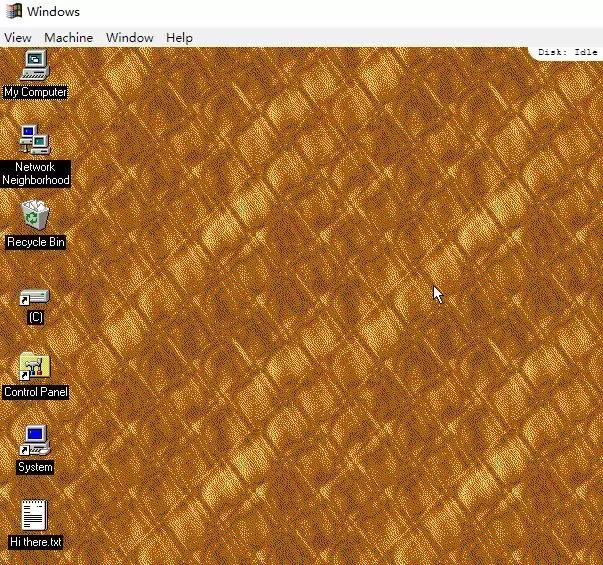
Task: Click the 'Network Neighborhood' label text
Action: pyautogui.click(x=35, y=173)
